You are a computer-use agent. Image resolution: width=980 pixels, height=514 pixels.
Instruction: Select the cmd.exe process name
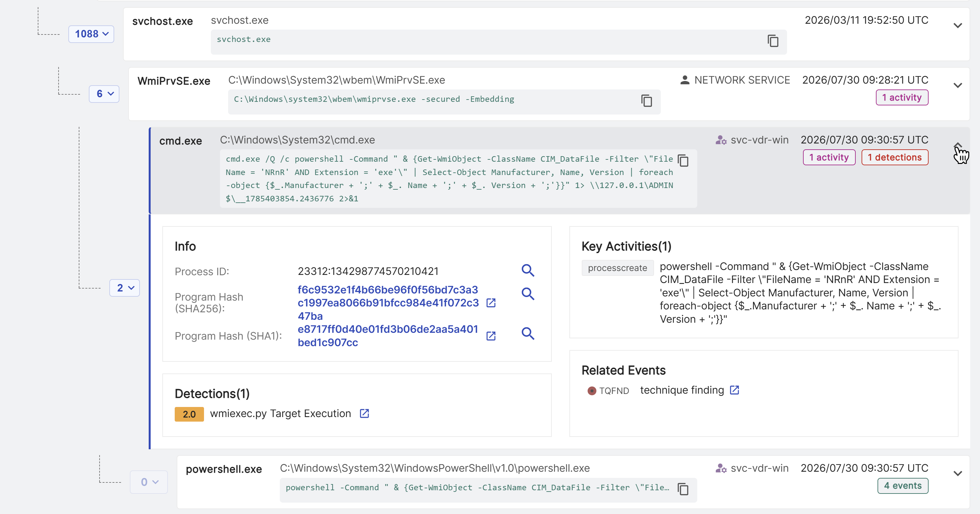pyautogui.click(x=181, y=141)
